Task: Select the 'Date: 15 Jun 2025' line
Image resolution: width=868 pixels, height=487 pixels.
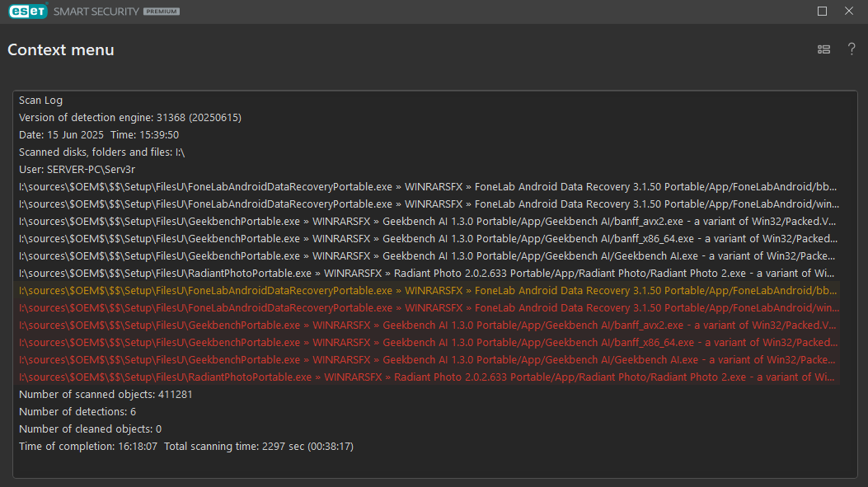Action: pos(99,134)
